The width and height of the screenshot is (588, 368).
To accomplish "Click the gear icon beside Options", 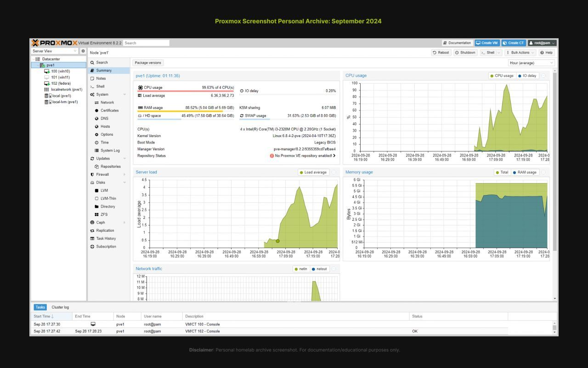I will click(x=96, y=134).
